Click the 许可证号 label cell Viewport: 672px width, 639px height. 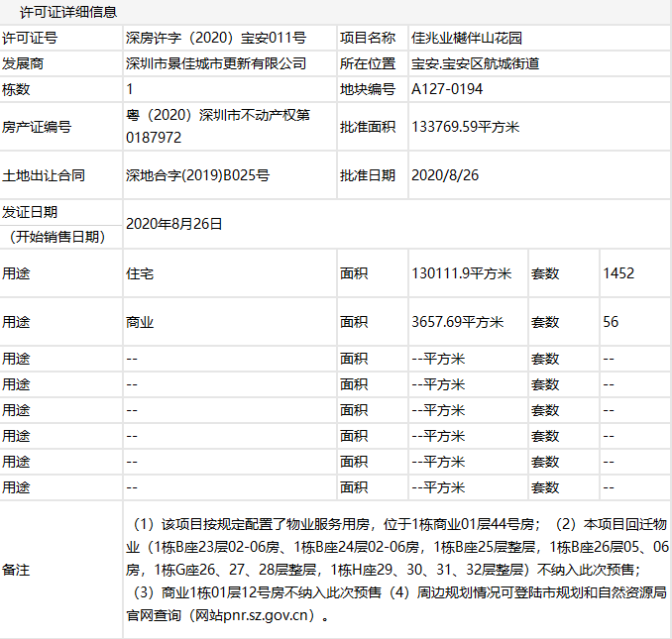[x=60, y=38]
